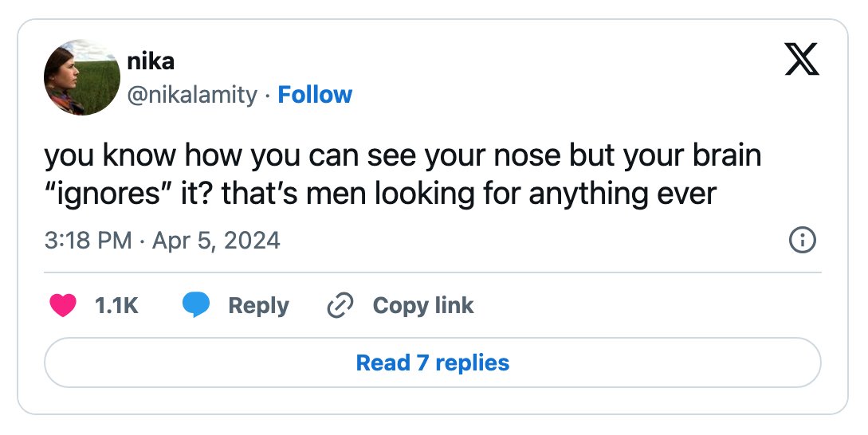Viewport: 868px width, 435px height.
Task: Click the 1.1K likes count
Action: [x=116, y=305]
